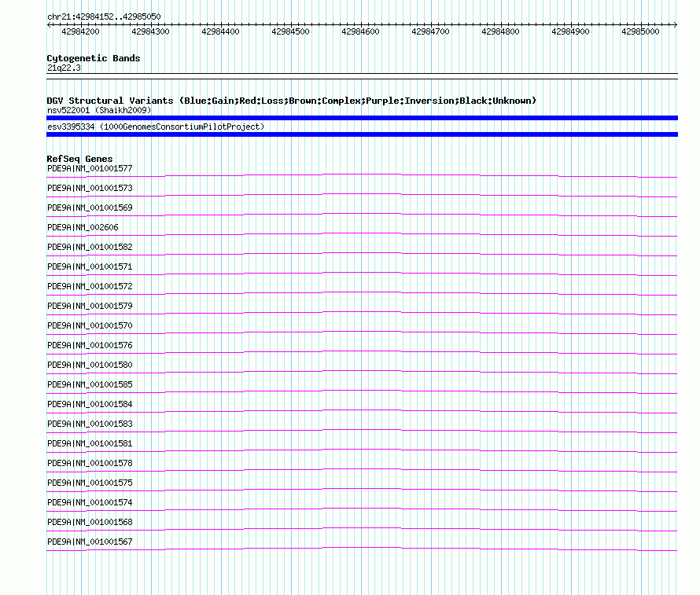Image resolution: width=700 pixels, height=595 pixels.
Task: Open variant esv3395334 (1000GenomesConsortiumPilotProject) label
Action: 156,127
